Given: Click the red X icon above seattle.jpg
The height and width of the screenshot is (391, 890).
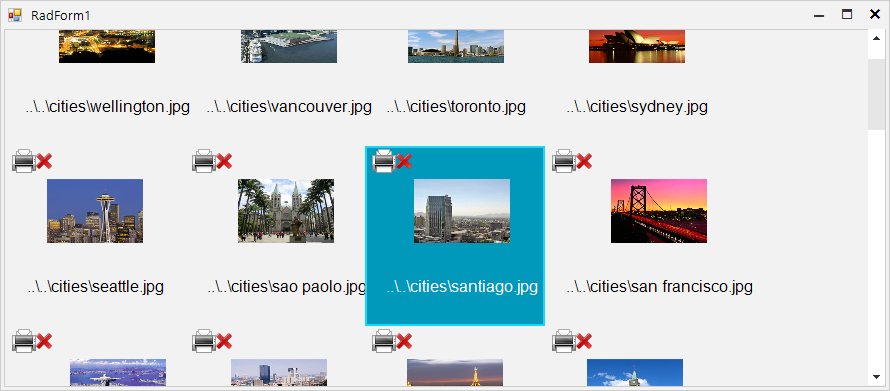Looking at the screenshot, I should (x=44, y=162).
